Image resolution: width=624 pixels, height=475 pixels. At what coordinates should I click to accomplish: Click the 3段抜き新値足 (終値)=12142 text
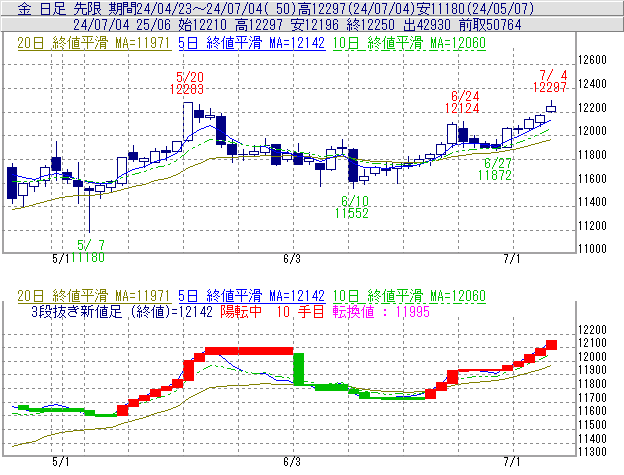pos(122,311)
